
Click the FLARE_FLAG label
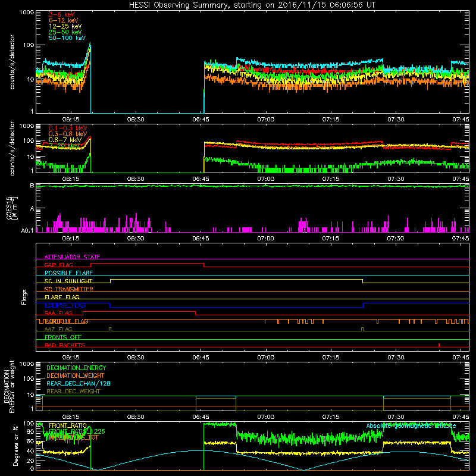(x=62, y=297)
